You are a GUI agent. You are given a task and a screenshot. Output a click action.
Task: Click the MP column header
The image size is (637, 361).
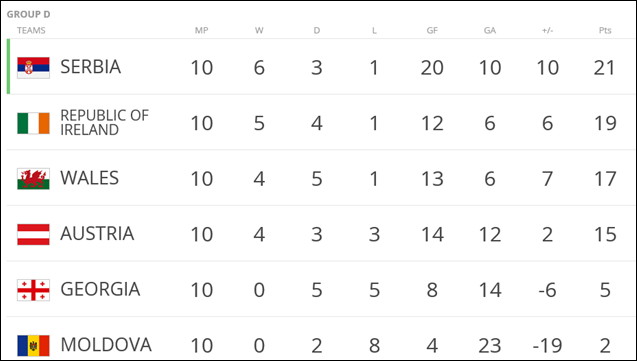point(202,30)
